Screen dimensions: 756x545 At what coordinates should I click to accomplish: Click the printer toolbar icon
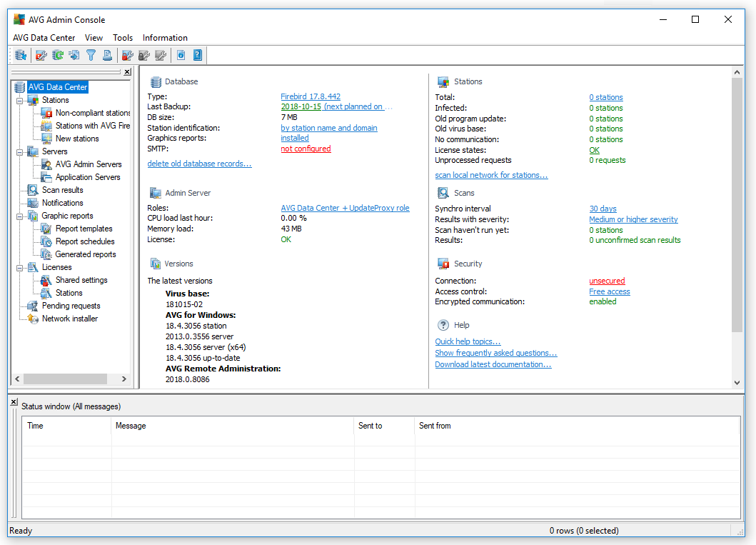107,56
